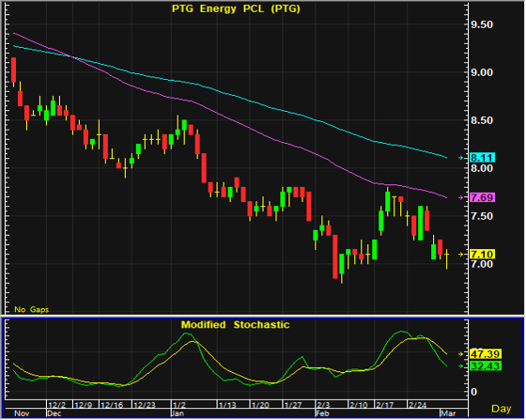The width and height of the screenshot is (526, 420).
Task: Click the cyan 8.11 moving average price tag
Action: pos(482,158)
